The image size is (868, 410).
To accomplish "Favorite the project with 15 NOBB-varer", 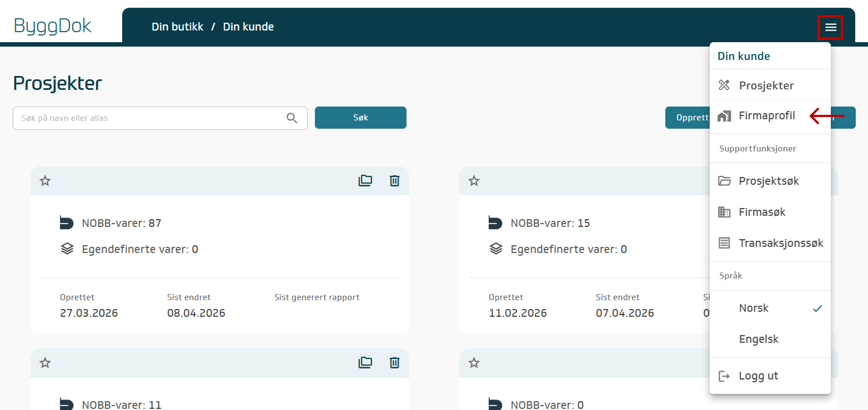I will pyautogui.click(x=474, y=181).
